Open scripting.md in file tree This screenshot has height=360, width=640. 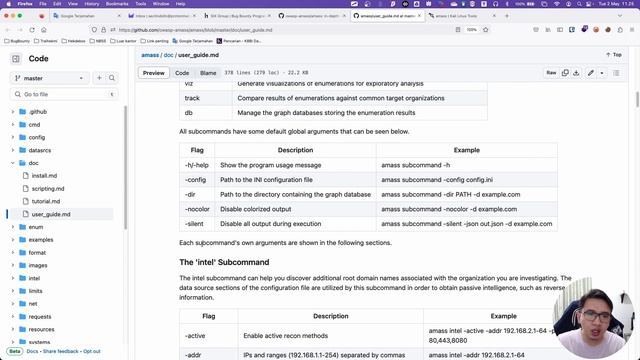pyautogui.click(x=48, y=189)
